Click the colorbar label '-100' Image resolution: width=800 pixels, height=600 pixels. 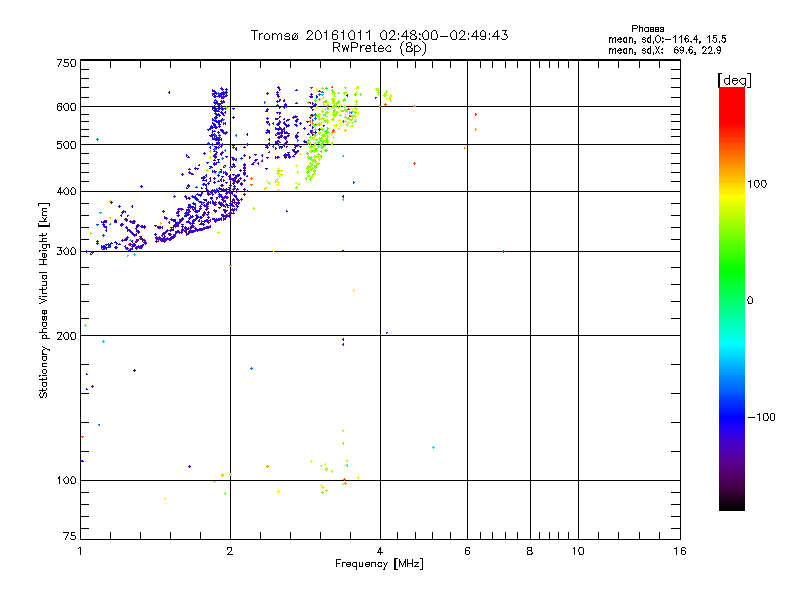[762, 417]
